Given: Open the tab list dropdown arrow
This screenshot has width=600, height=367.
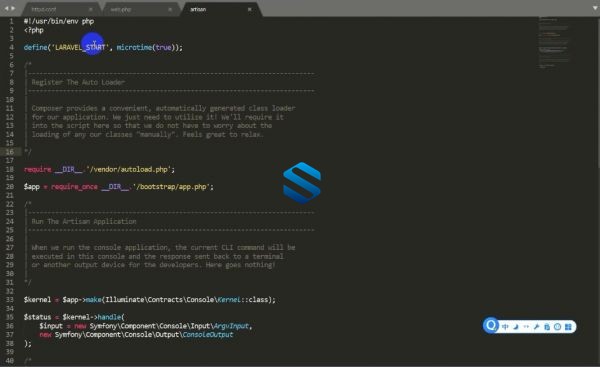Looking at the screenshot, I should pyautogui.click(x=595, y=8).
